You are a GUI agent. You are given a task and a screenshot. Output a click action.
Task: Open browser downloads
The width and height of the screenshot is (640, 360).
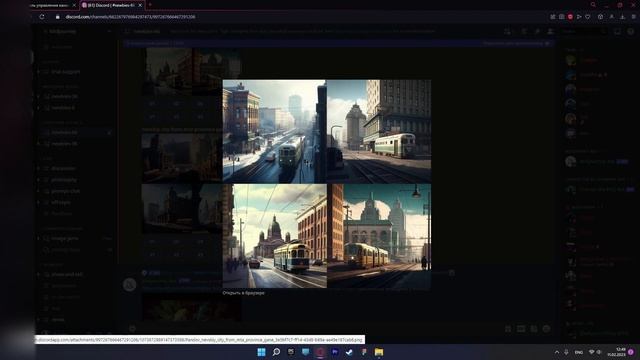coord(622,17)
